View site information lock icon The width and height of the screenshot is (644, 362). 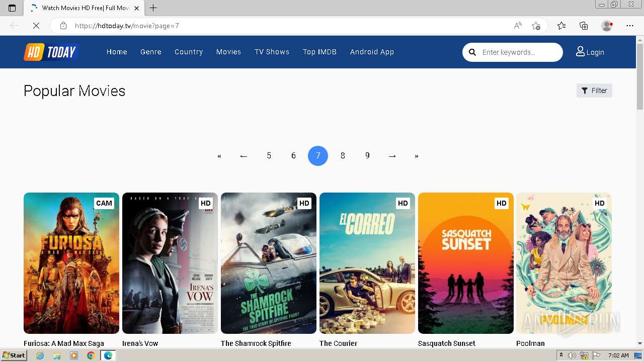(x=63, y=26)
